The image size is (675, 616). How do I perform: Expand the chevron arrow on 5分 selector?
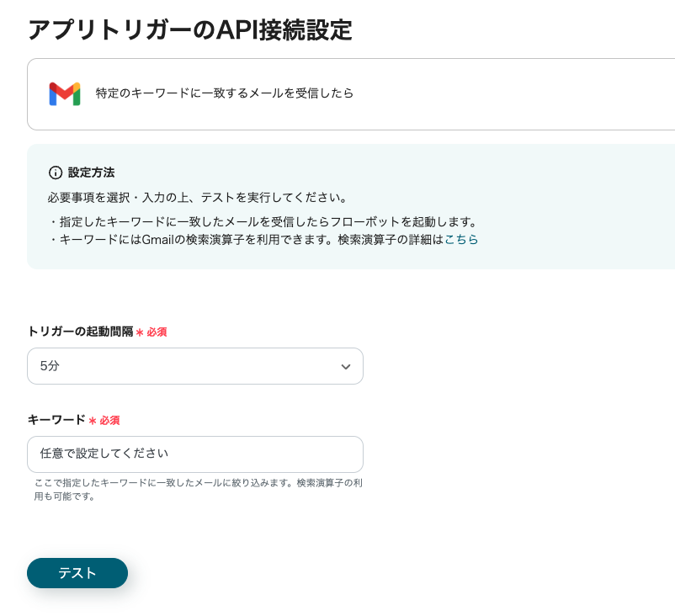pos(345,367)
